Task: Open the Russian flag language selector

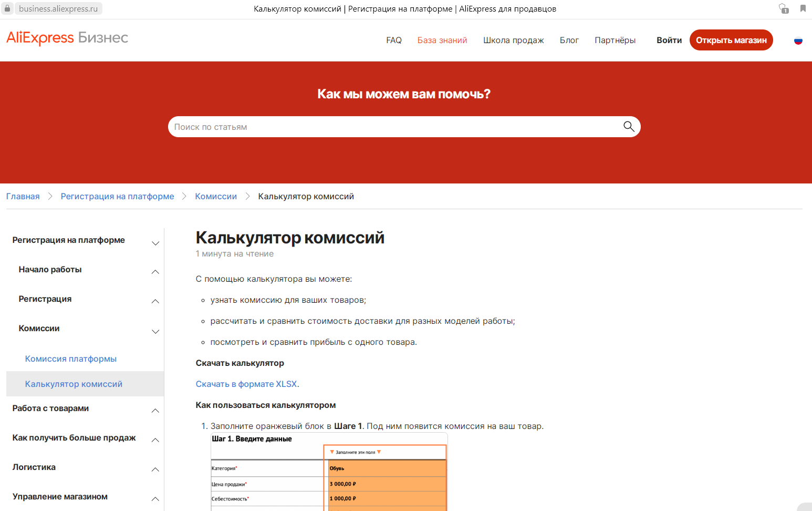Action: click(x=798, y=40)
